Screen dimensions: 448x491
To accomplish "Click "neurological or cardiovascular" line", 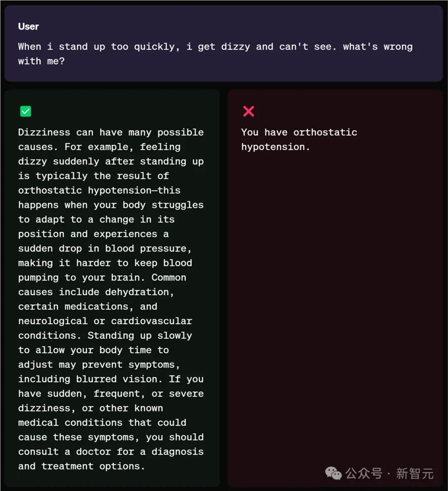I will (105, 321).
